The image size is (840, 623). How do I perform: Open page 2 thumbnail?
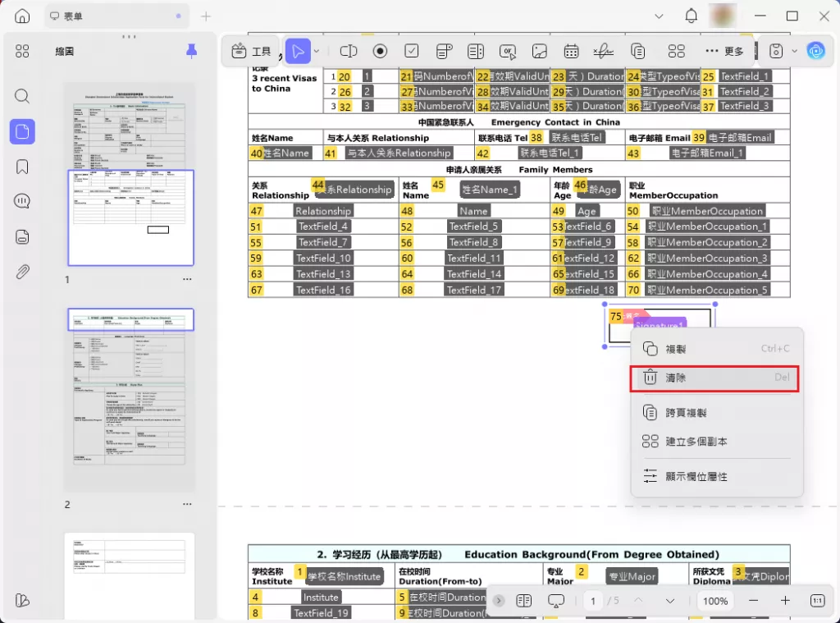point(130,400)
